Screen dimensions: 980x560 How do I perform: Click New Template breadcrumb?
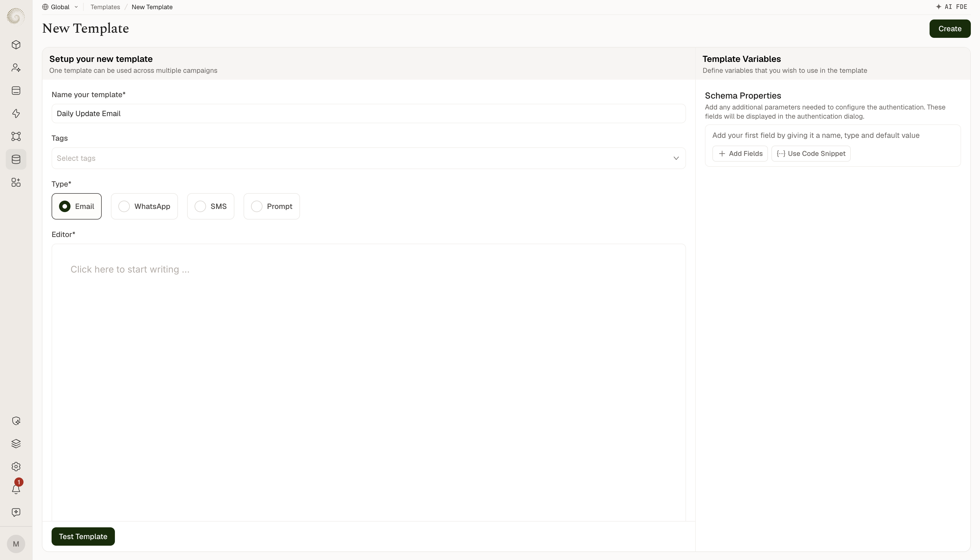click(152, 7)
